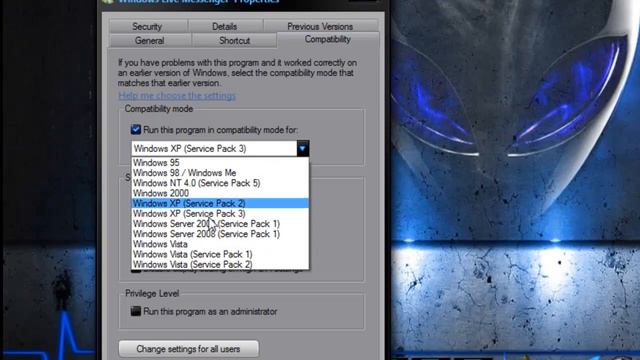Viewport: 640px width, 360px height.
Task: Switch to the General tab
Action: click(x=150, y=41)
